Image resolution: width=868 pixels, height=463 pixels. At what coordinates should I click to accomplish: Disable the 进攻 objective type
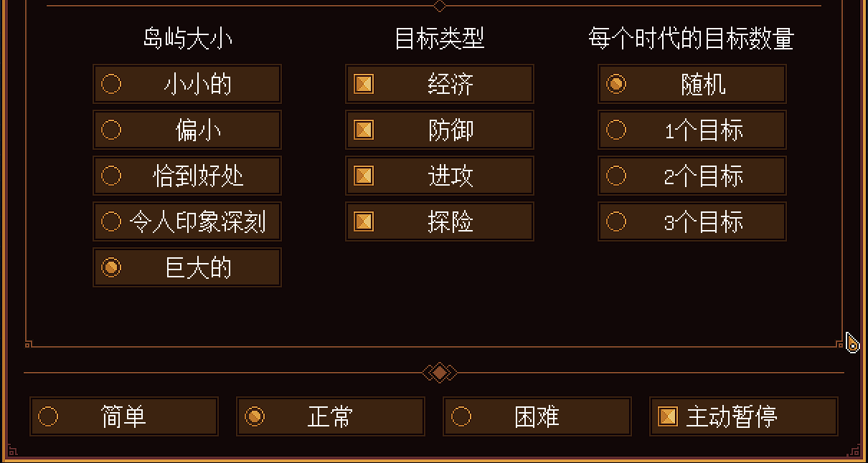440,176
